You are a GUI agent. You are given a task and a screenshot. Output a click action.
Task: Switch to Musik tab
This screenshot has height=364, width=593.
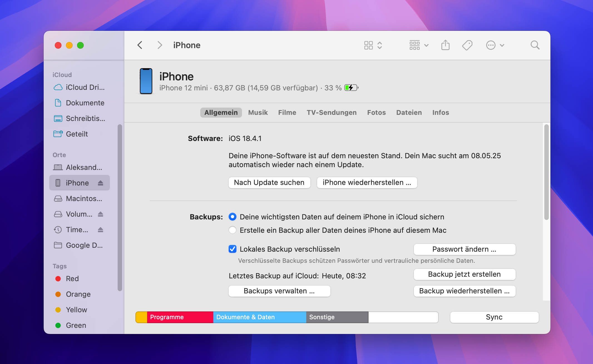click(258, 112)
